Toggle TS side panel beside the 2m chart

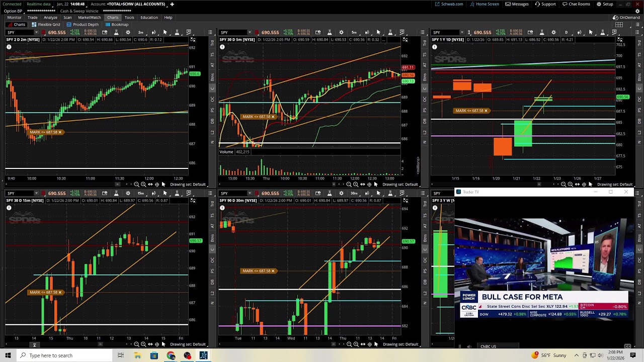[212, 54]
